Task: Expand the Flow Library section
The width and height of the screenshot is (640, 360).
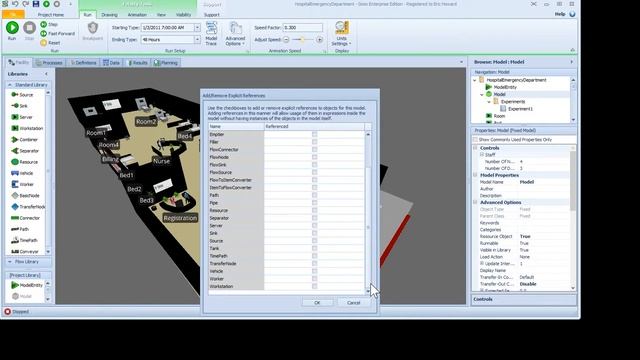Action: pos(10,262)
